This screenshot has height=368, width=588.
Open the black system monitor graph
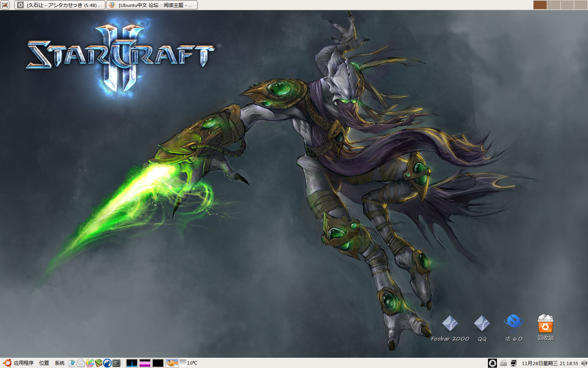pyautogui.click(x=158, y=363)
